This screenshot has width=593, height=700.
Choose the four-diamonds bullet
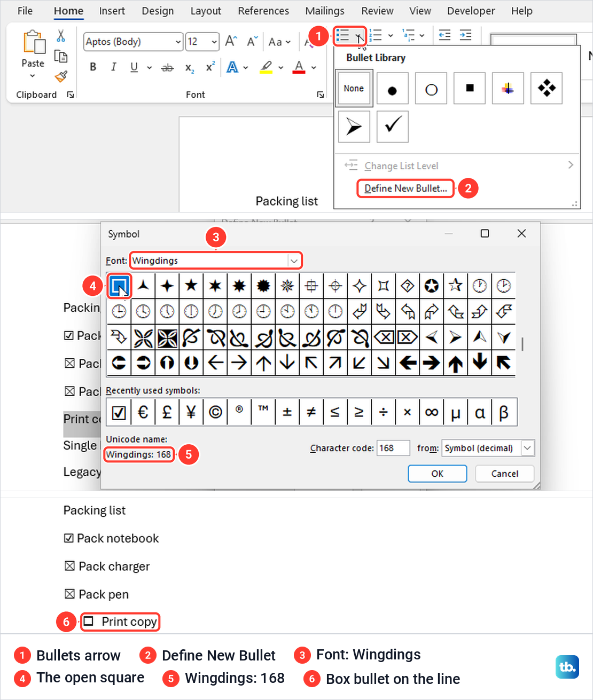click(547, 88)
